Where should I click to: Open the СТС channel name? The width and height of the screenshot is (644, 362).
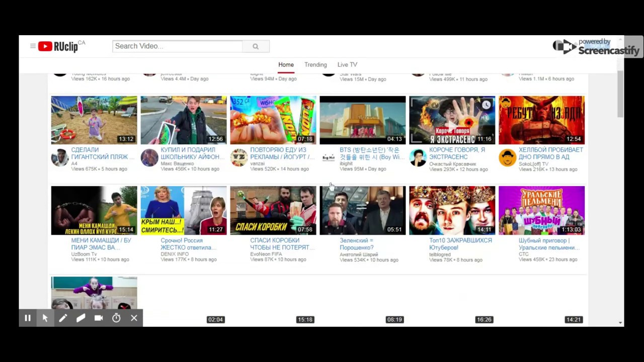click(524, 254)
